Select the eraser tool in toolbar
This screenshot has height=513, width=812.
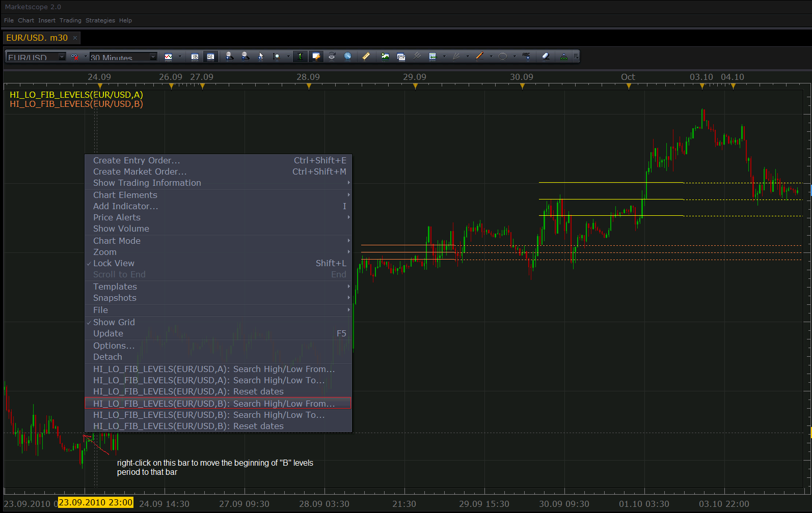pos(546,56)
